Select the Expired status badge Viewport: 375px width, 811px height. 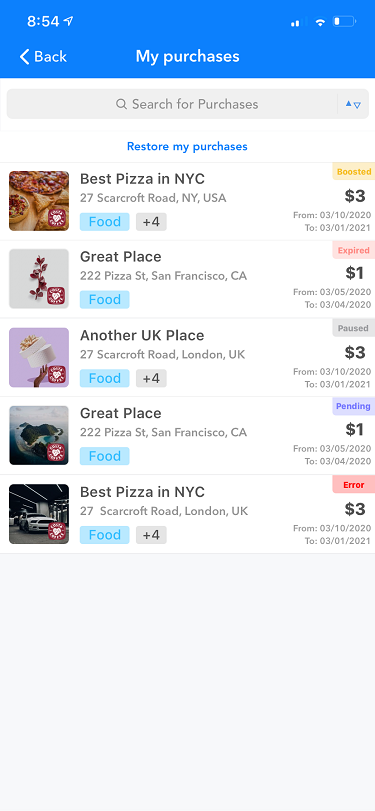pos(354,250)
